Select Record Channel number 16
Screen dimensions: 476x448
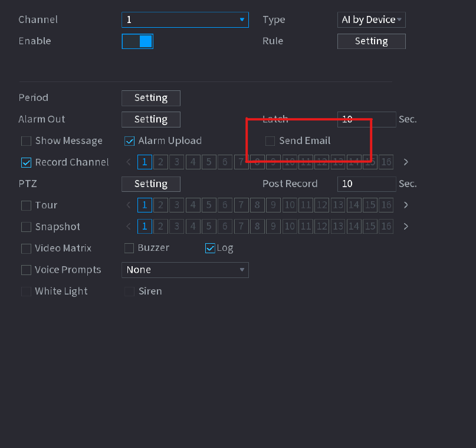point(386,162)
